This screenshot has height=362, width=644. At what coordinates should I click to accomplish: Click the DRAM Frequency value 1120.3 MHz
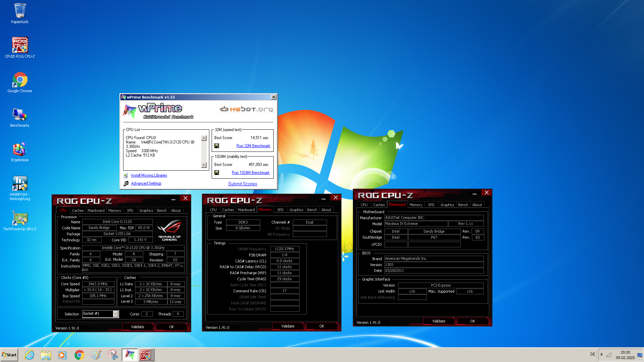pyautogui.click(x=284, y=249)
